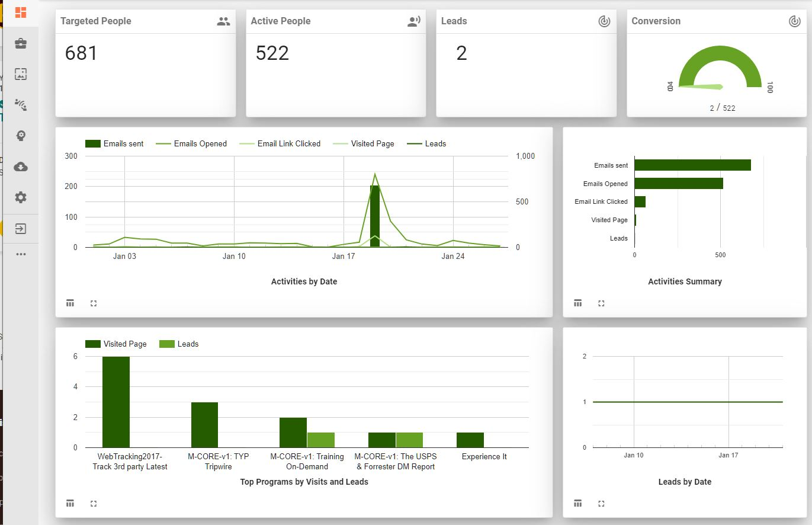
Task: Click the Emails sent bar in Activities Summary
Action: [x=692, y=165]
